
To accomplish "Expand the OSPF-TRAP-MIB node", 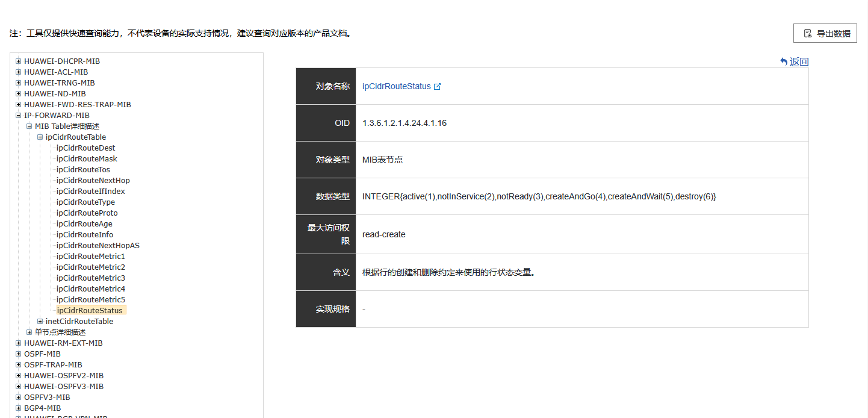I will tap(18, 365).
